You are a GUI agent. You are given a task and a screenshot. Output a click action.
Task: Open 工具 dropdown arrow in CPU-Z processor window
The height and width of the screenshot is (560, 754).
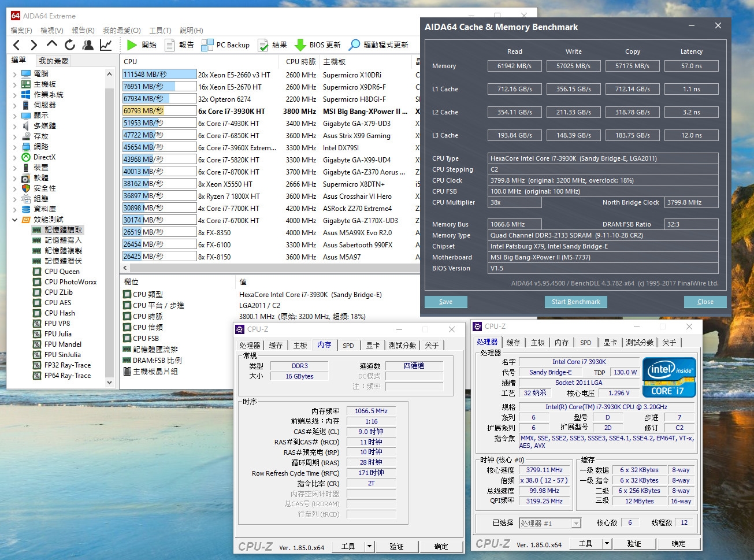pyautogui.click(x=607, y=544)
